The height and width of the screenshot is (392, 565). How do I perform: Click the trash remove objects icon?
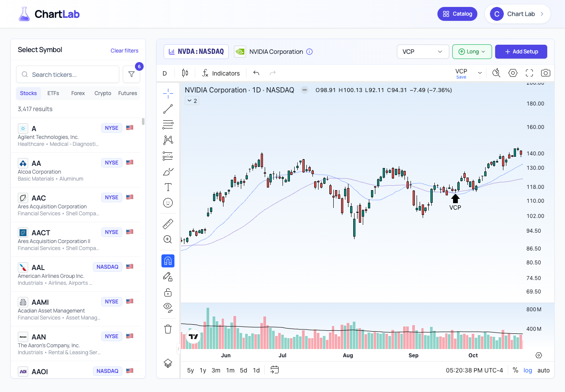tap(168, 329)
